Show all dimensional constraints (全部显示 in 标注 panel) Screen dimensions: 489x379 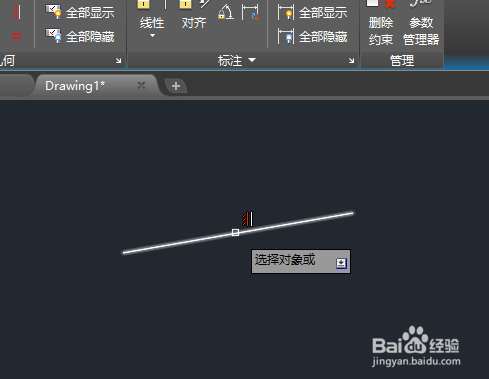tap(313, 12)
